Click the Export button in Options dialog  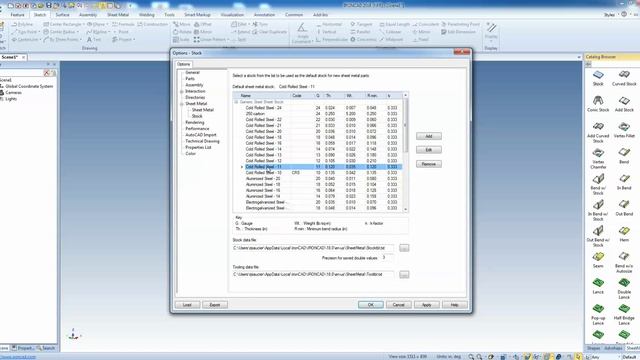pos(215,305)
